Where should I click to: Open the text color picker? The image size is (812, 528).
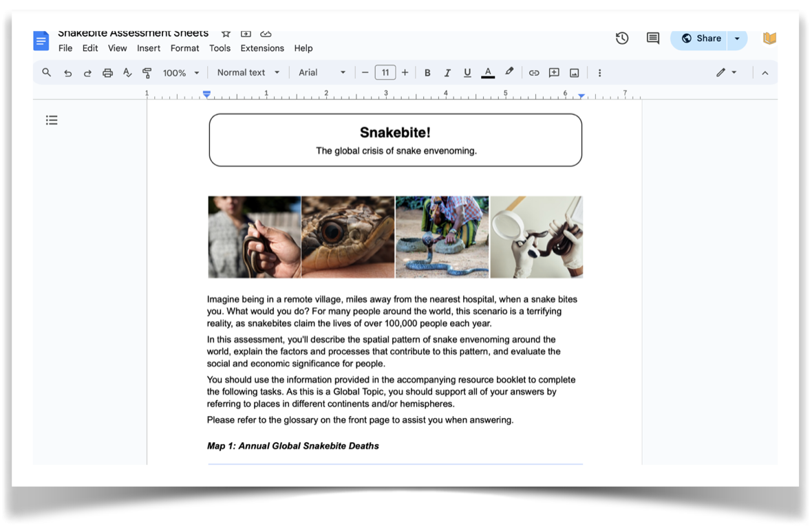[x=488, y=73]
